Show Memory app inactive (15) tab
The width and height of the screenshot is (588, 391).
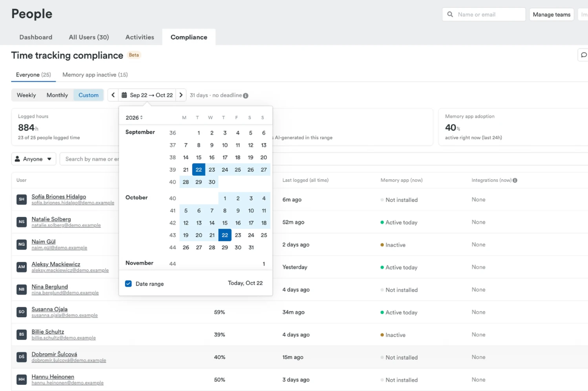[x=95, y=75]
